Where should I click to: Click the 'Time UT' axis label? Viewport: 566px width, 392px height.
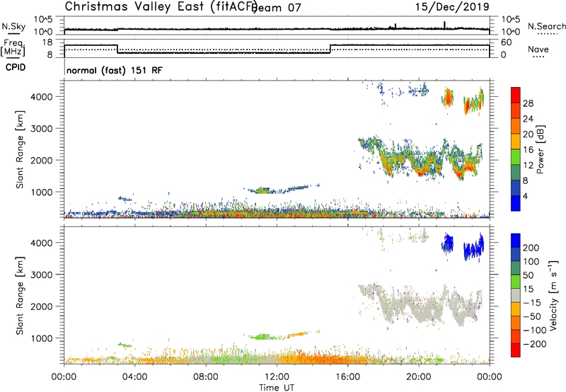[277, 387]
